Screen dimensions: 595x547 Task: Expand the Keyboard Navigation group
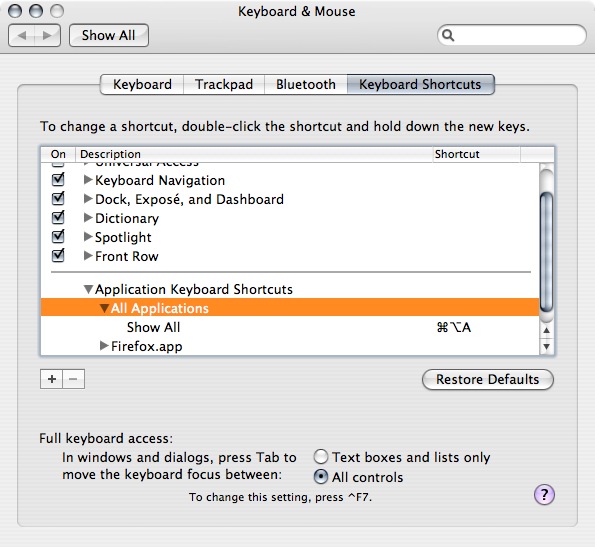(88, 180)
